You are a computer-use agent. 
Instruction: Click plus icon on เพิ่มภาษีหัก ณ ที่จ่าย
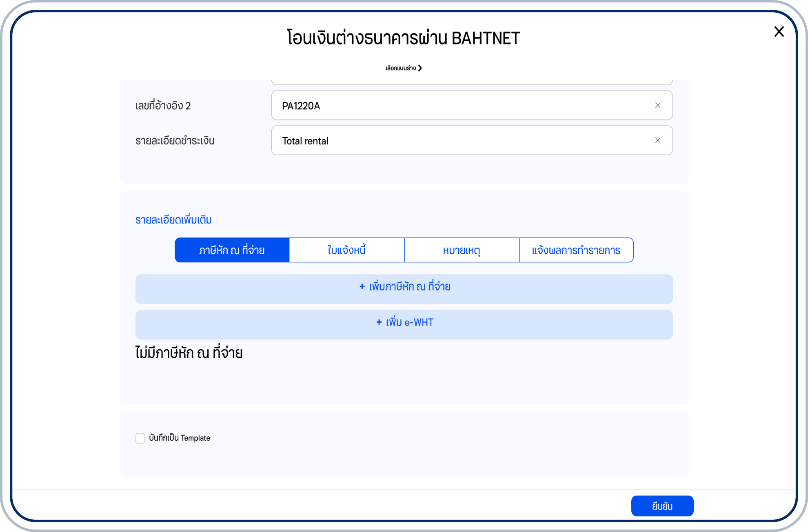(x=362, y=287)
